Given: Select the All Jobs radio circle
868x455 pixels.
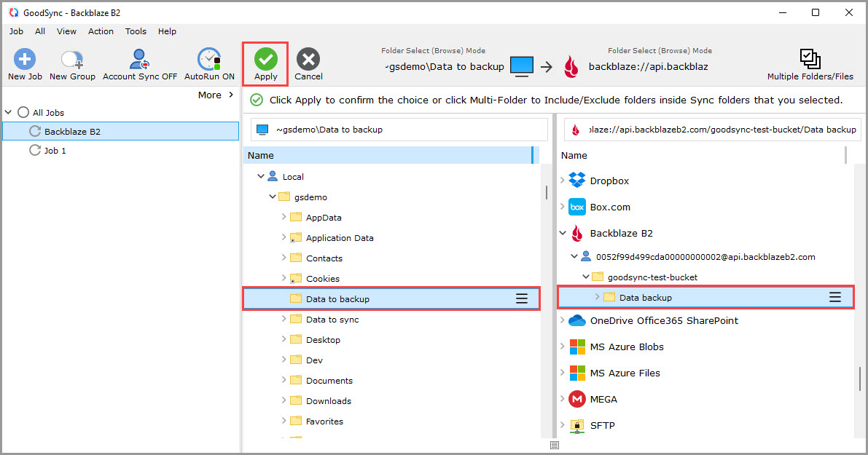Looking at the screenshot, I should [x=23, y=113].
